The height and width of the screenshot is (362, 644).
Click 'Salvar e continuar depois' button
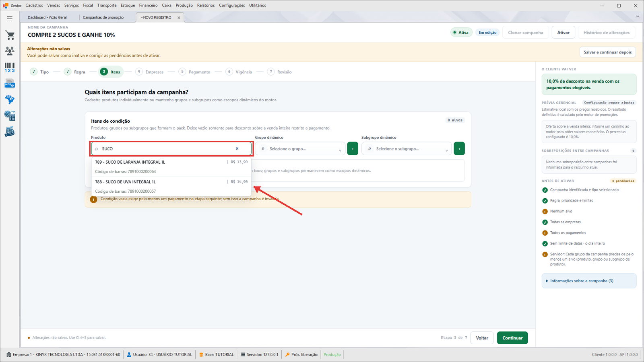click(607, 52)
